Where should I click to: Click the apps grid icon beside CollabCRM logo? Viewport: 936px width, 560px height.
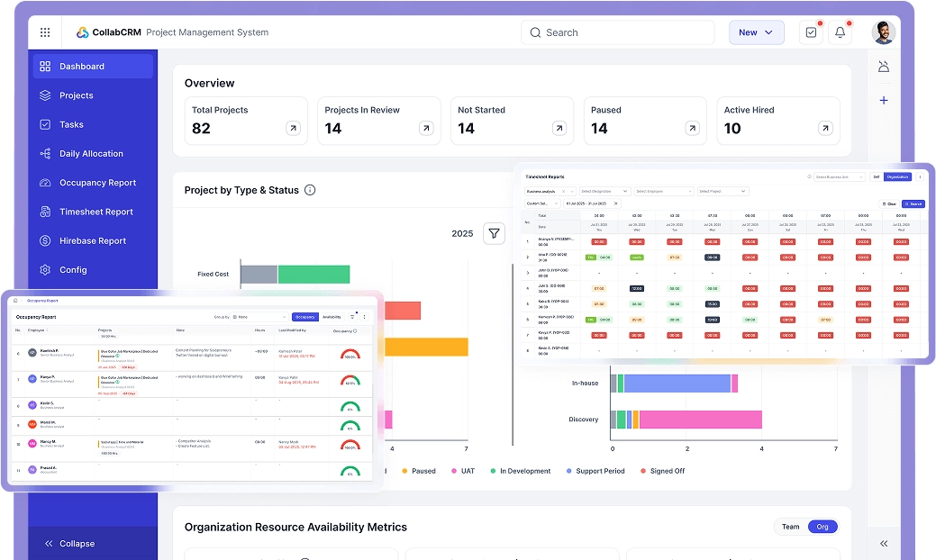[44, 32]
